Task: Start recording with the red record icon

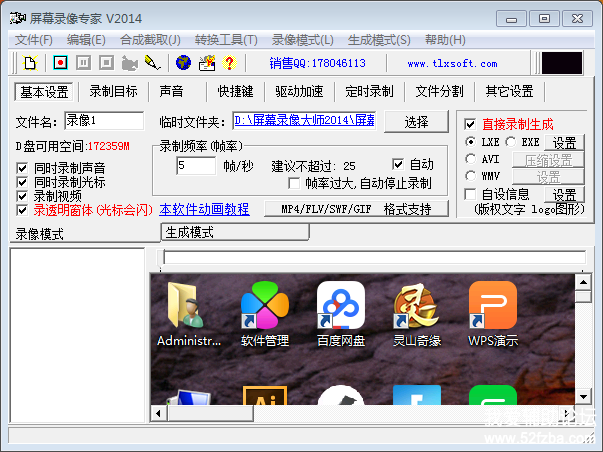Action: [60, 63]
